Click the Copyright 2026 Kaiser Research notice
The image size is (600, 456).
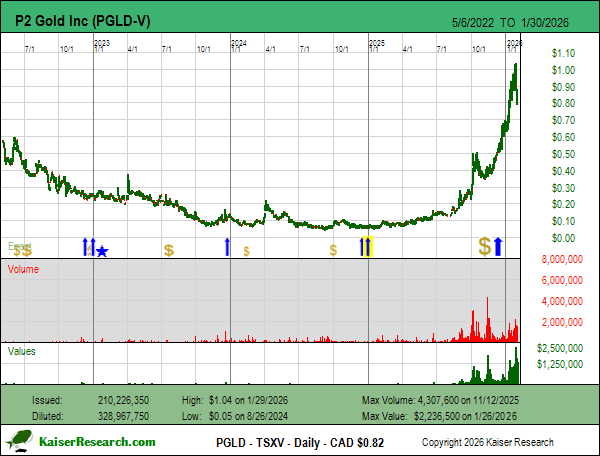(x=488, y=442)
